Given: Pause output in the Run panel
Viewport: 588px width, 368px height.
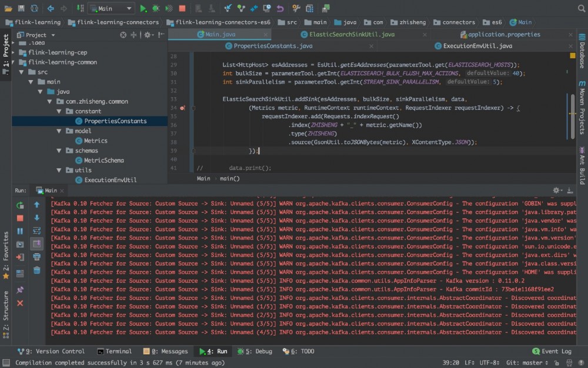Looking at the screenshot, I should click(20, 231).
